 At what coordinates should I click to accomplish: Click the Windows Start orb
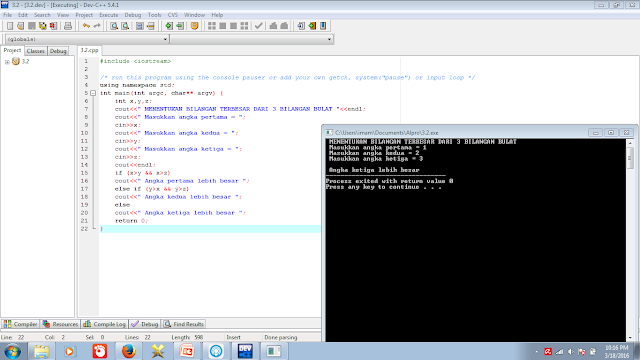(12, 351)
